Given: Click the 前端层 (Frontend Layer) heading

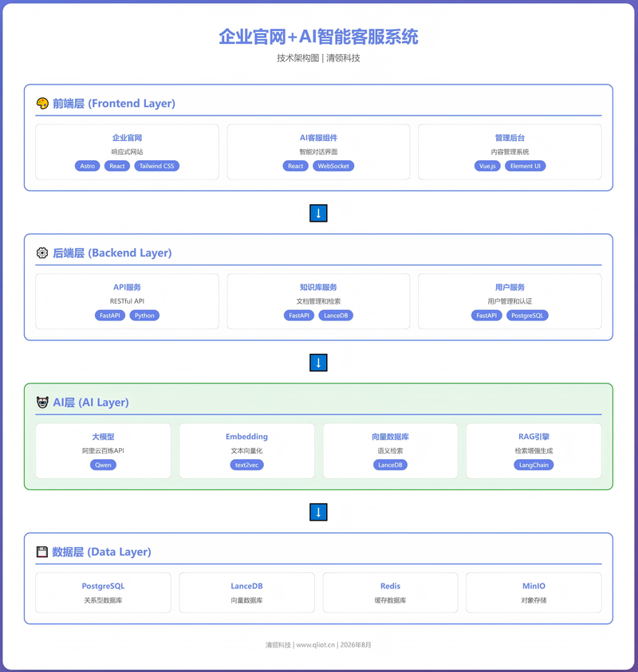Looking at the screenshot, I should pyautogui.click(x=114, y=104).
